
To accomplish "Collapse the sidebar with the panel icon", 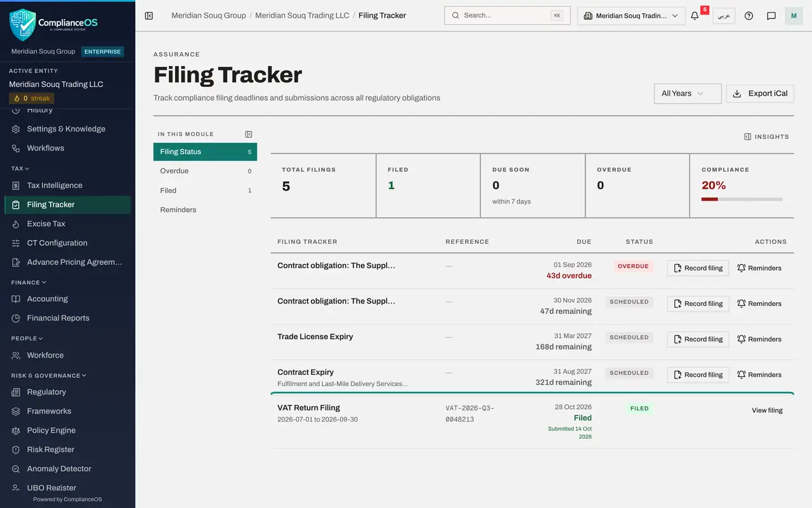I will point(149,16).
